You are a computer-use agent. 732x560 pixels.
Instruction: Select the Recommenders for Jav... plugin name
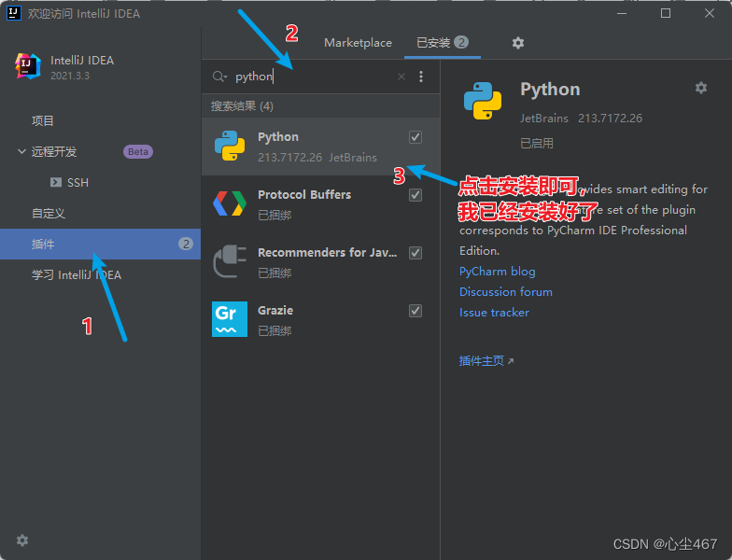pos(327,252)
